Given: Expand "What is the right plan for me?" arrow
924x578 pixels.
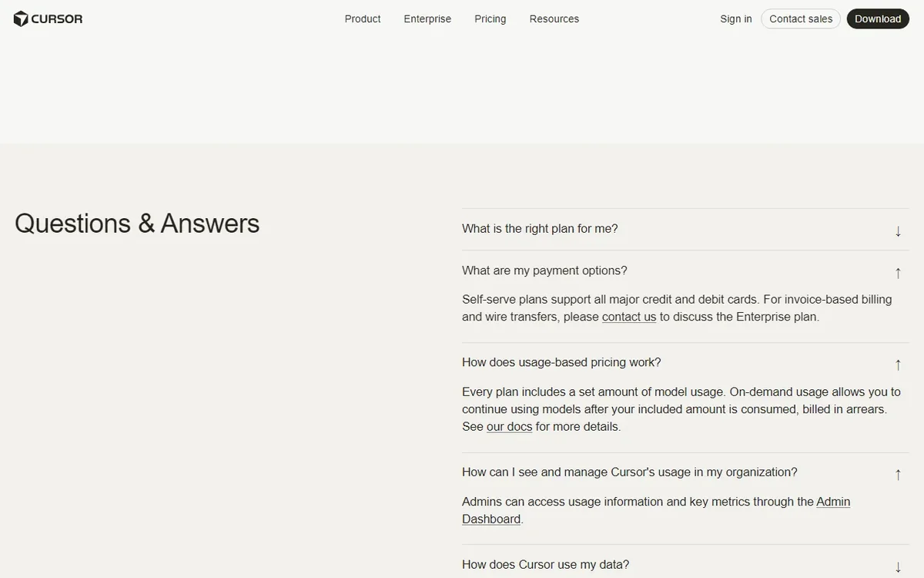Looking at the screenshot, I should coord(898,230).
